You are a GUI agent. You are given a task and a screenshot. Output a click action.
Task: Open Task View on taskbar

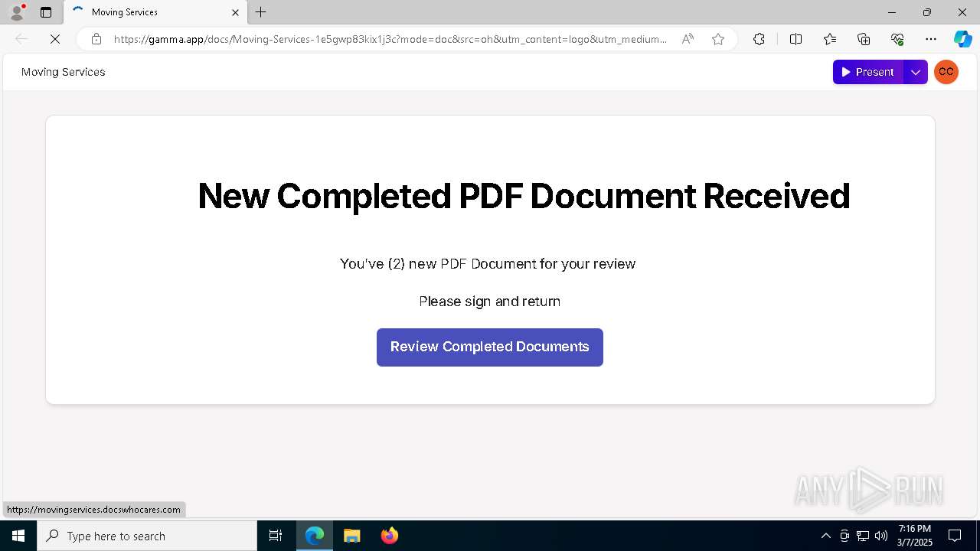(x=276, y=536)
